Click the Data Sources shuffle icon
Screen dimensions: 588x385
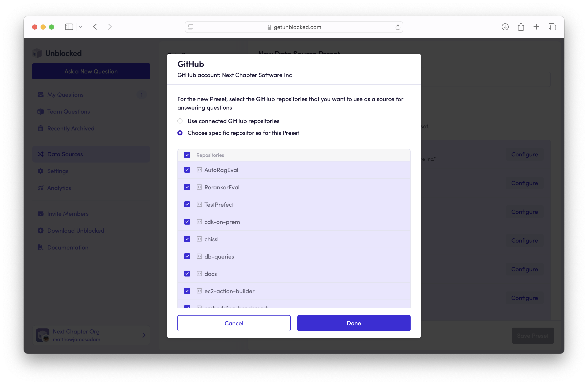point(41,154)
